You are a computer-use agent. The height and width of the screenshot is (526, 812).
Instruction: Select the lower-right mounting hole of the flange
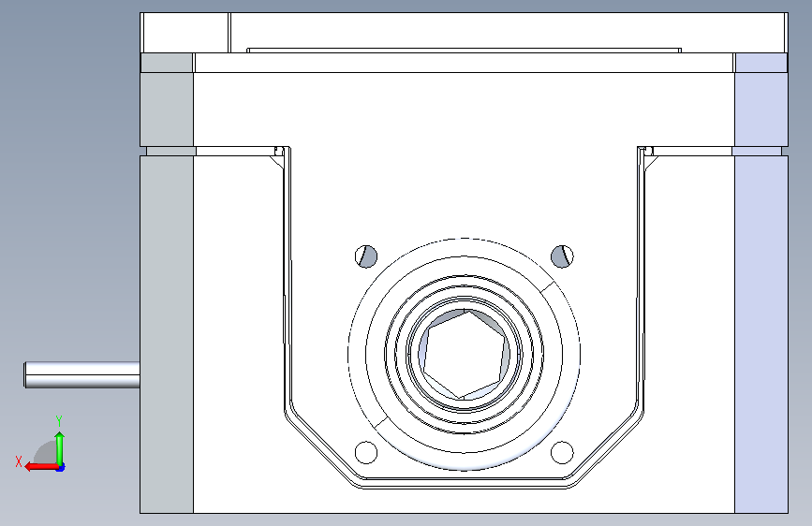562,452
